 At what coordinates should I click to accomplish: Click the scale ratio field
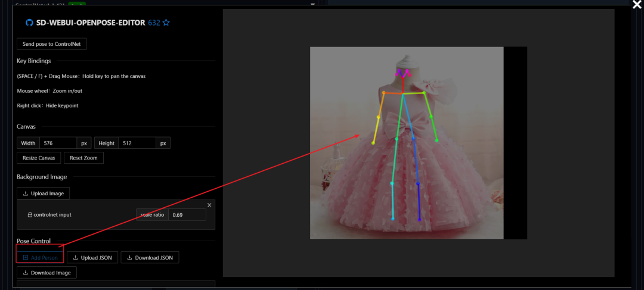(x=187, y=214)
